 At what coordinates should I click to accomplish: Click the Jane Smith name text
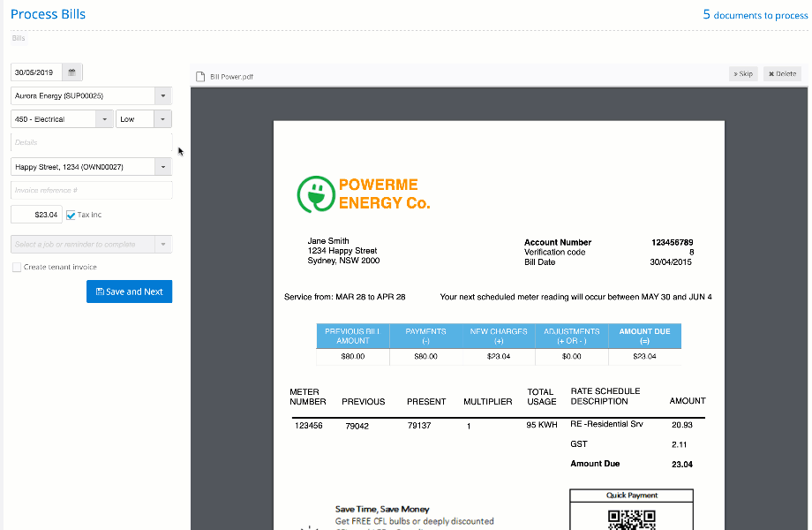click(x=328, y=241)
